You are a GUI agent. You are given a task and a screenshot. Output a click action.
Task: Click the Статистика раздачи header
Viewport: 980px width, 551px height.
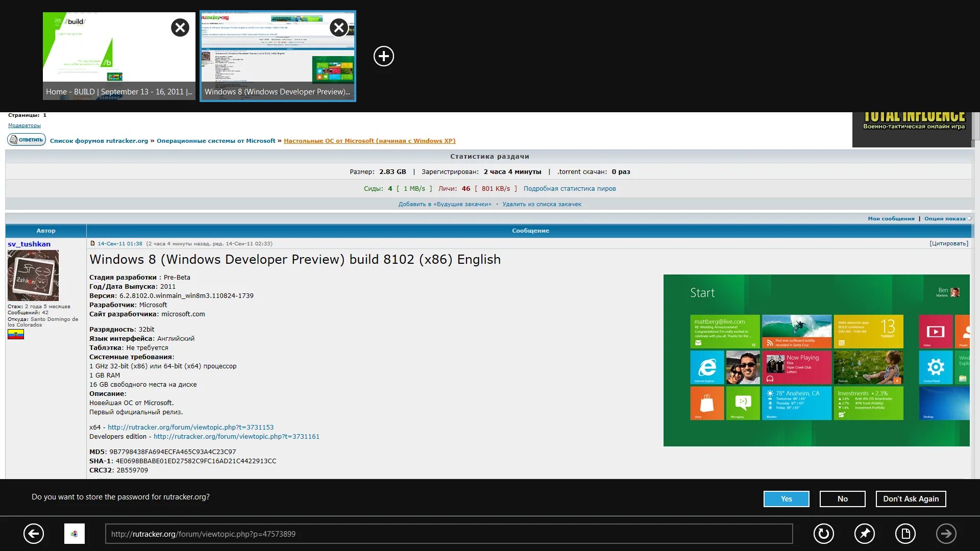(490, 157)
